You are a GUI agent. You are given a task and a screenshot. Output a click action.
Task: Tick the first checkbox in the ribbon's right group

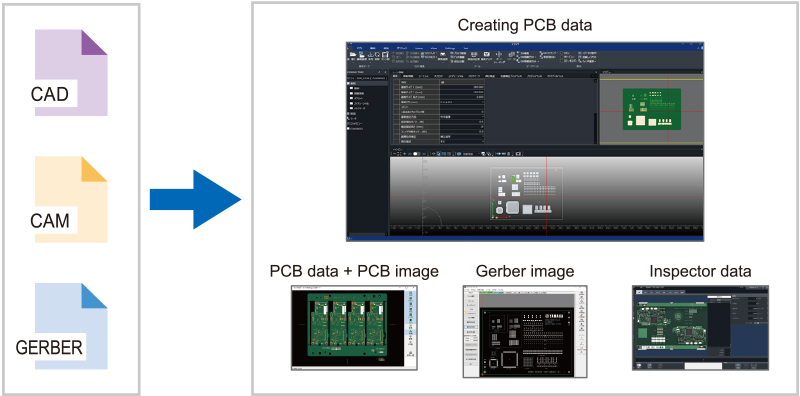pos(561,53)
